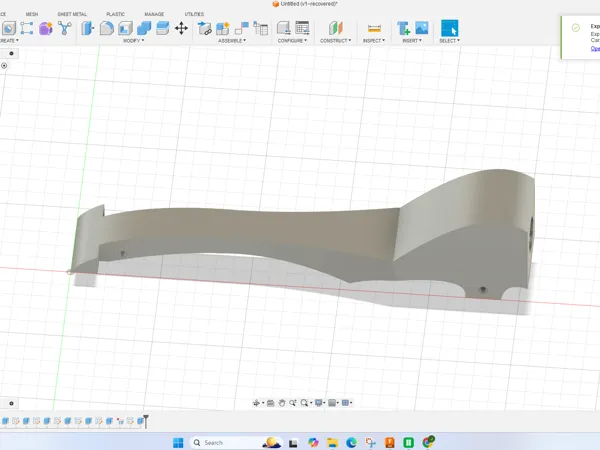The width and height of the screenshot is (600, 450).
Task: Select the last timeline feature before the marker
Action: pos(140,421)
